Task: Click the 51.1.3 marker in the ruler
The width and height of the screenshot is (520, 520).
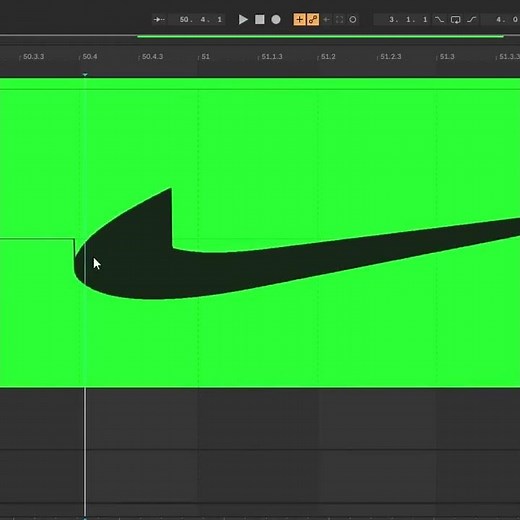Action: (x=272, y=57)
